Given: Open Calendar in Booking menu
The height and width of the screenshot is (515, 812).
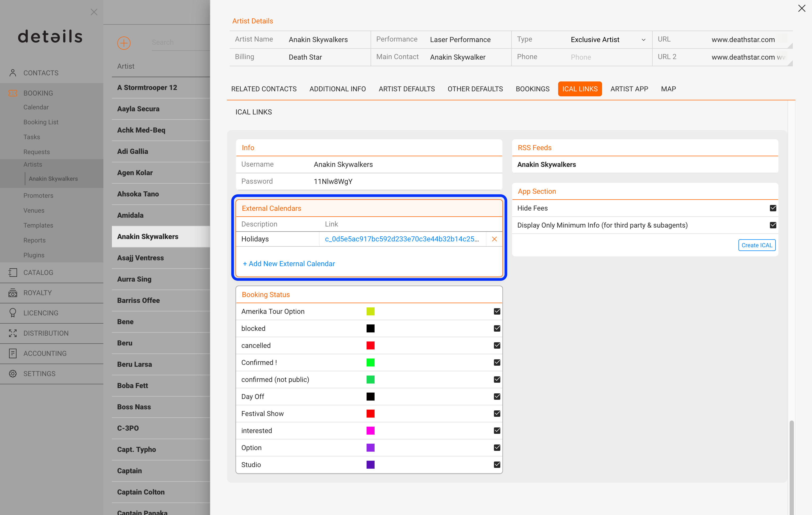Looking at the screenshot, I should coord(36,107).
